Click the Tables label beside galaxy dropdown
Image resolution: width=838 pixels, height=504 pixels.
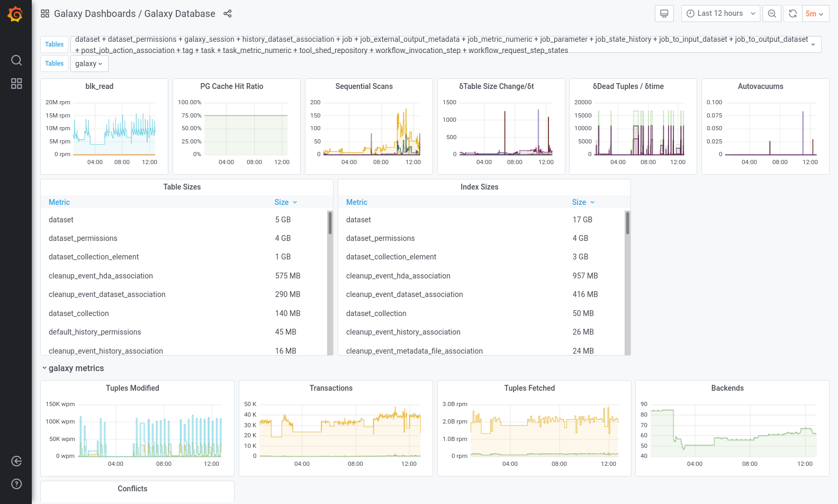click(54, 64)
